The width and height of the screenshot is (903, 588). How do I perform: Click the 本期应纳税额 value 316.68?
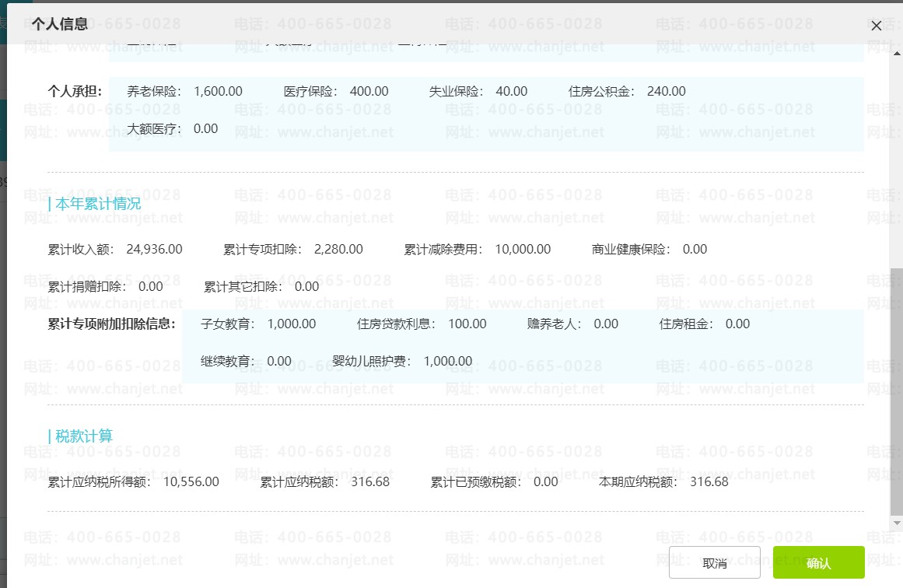[x=709, y=482]
